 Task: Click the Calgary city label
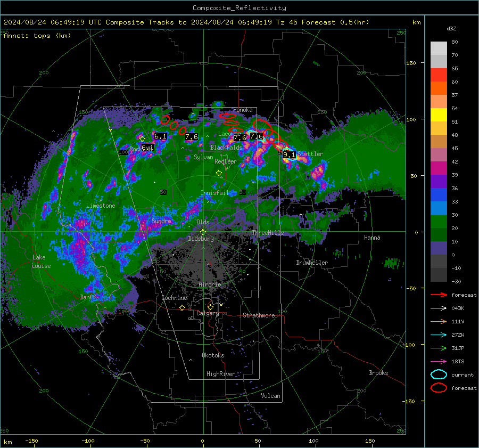tap(208, 313)
